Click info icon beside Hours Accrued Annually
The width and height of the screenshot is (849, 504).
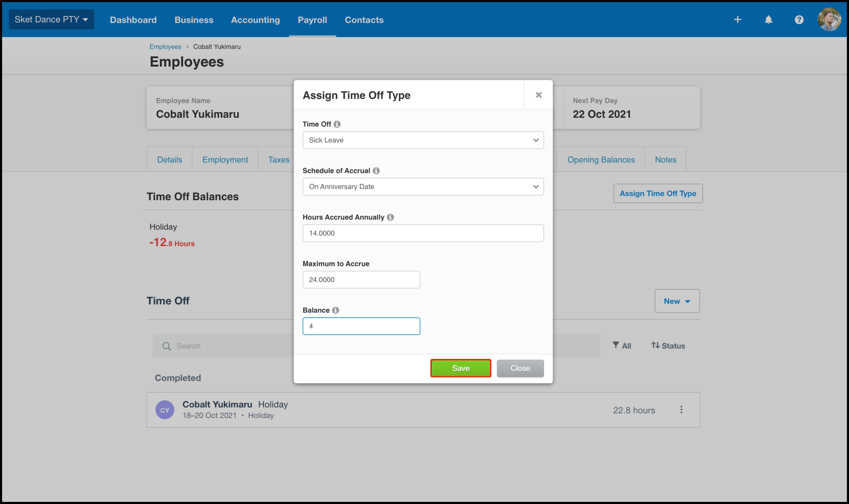(390, 217)
